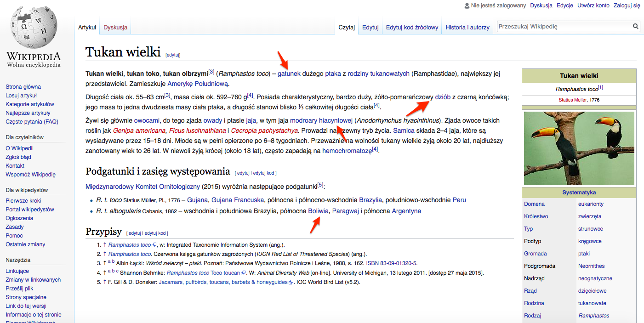644x323 pixels.
Task: Open the Boliwia link
Action: tap(319, 211)
